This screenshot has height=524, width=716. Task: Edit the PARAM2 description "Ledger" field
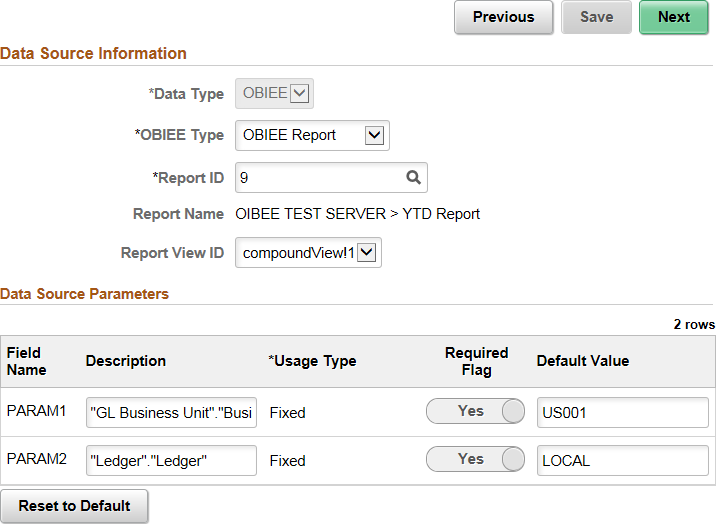click(x=171, y=461)
